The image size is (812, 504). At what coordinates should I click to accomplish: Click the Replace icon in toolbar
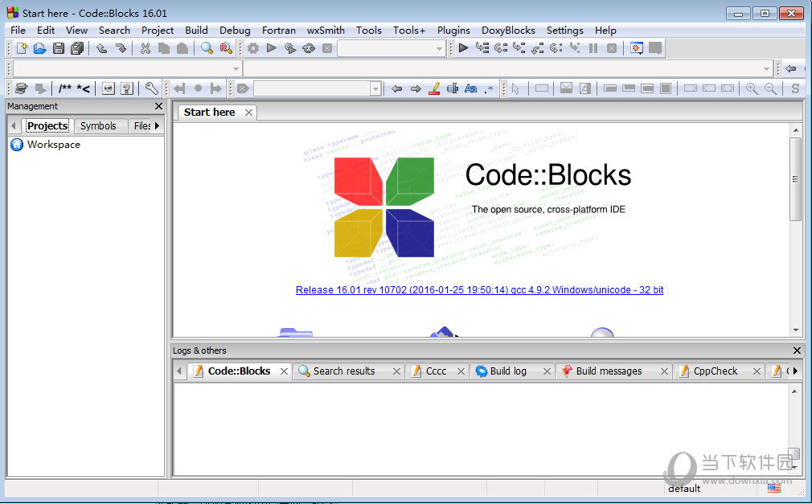click(x=225, y=48)
